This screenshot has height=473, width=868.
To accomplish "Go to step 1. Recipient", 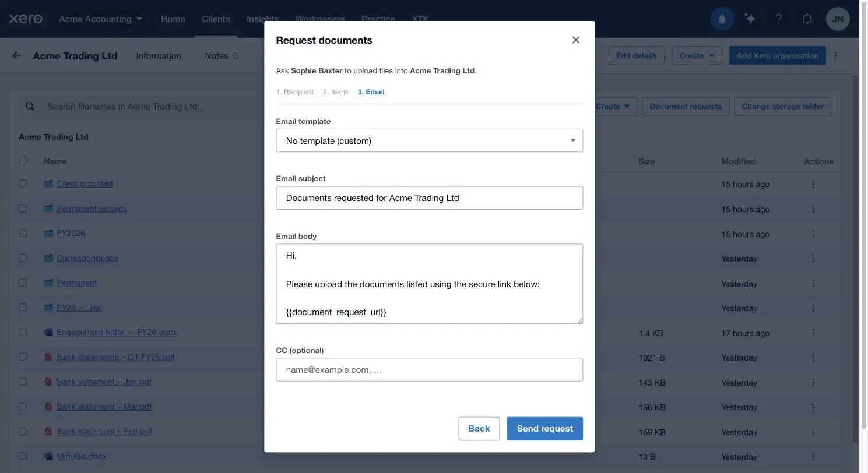I will pos(294,92).
